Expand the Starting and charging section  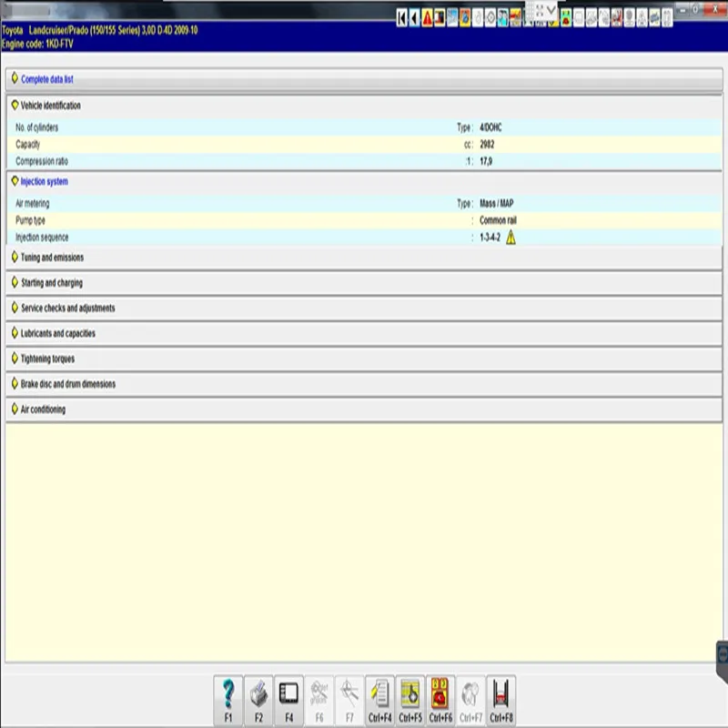364,283
